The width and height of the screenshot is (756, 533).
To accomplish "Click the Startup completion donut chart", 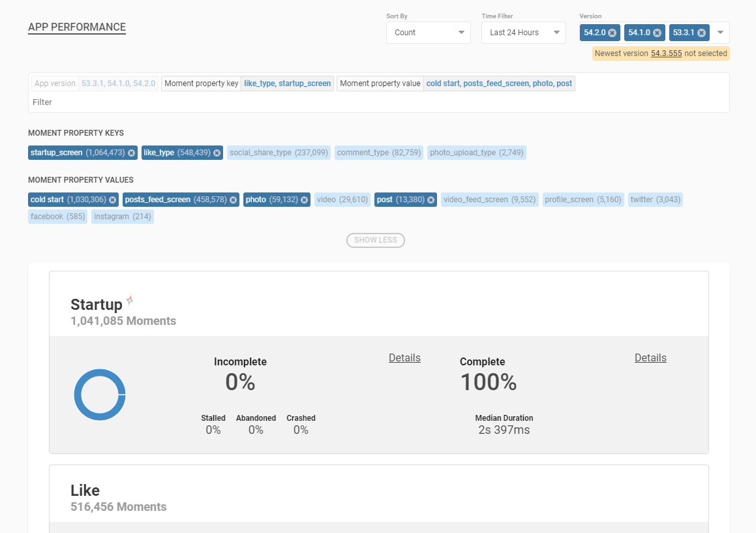I will point(100,395).
